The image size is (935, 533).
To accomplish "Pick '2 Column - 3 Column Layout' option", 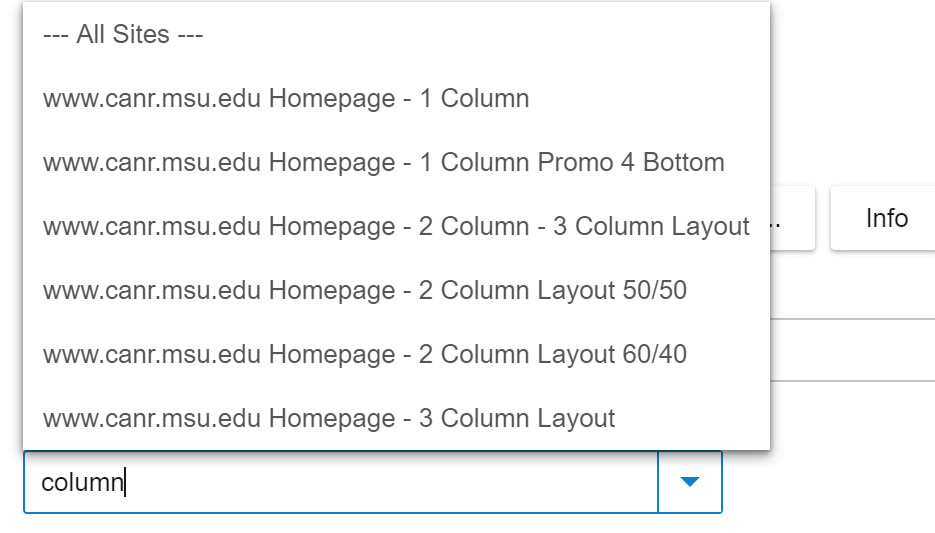I will pyautogui.click(x=396, y=227).
